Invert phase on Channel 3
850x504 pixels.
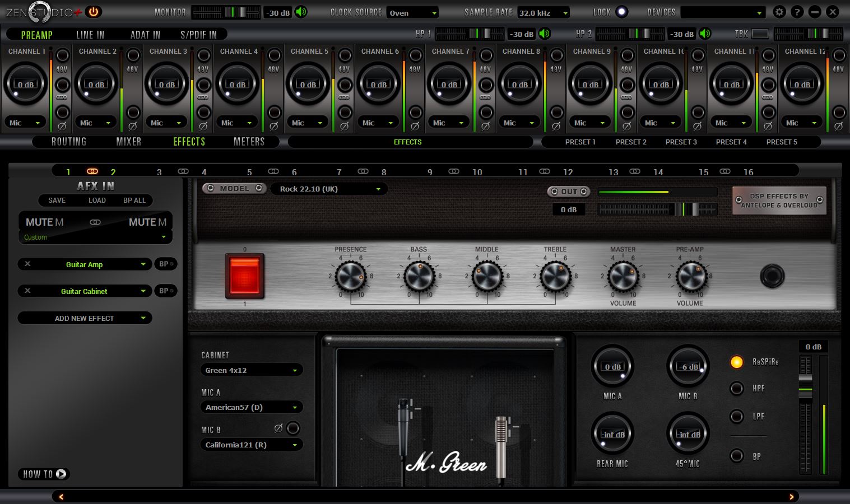(203, 112)
